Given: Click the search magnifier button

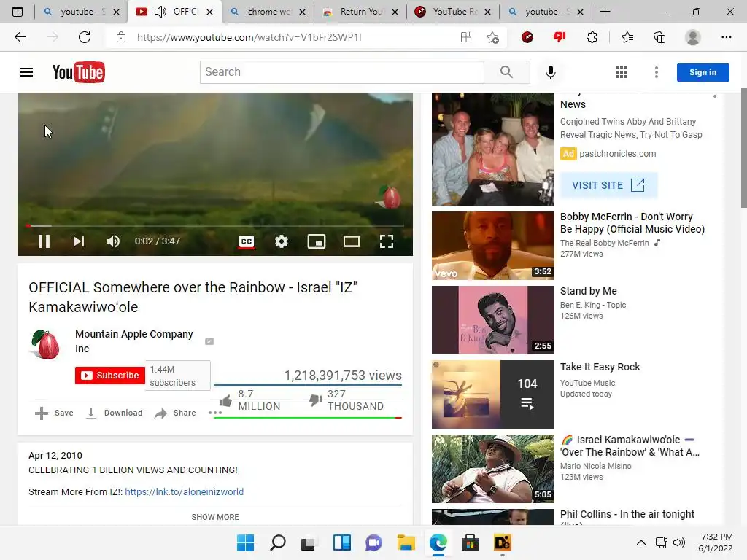Looking at the screenshot, I should coord(506,72).
